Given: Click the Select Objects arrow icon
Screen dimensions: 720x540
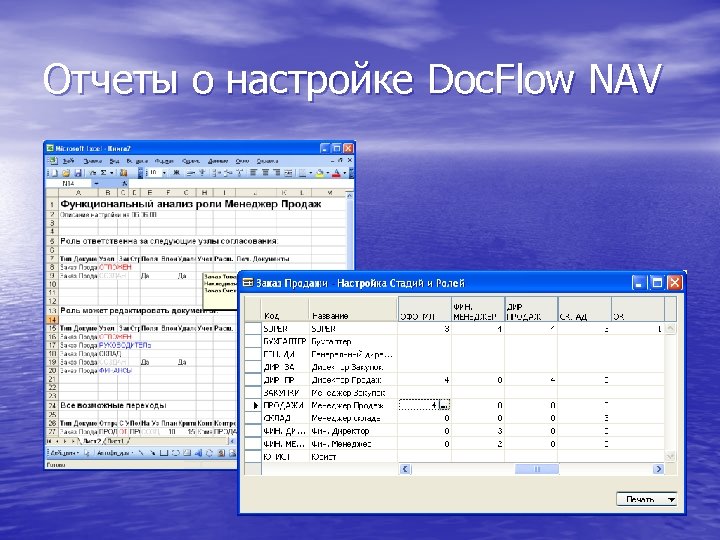Looking at the screenshot, I should click(87, 453).
